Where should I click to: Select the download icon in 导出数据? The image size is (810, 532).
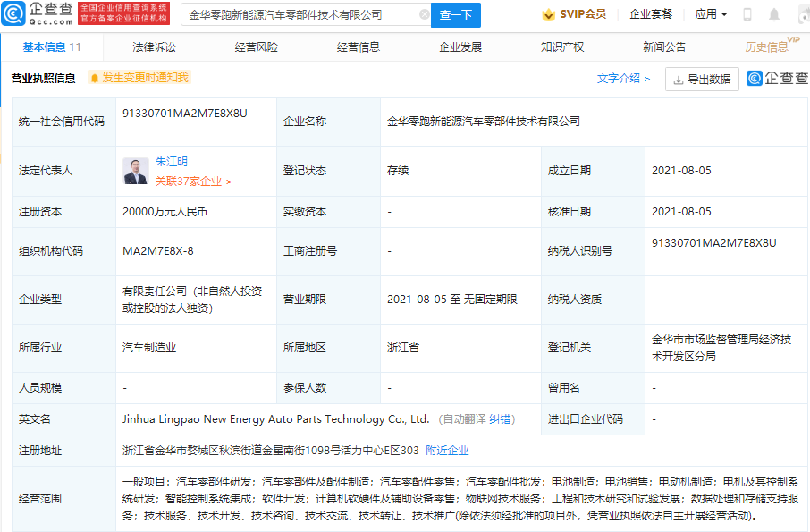679,80
